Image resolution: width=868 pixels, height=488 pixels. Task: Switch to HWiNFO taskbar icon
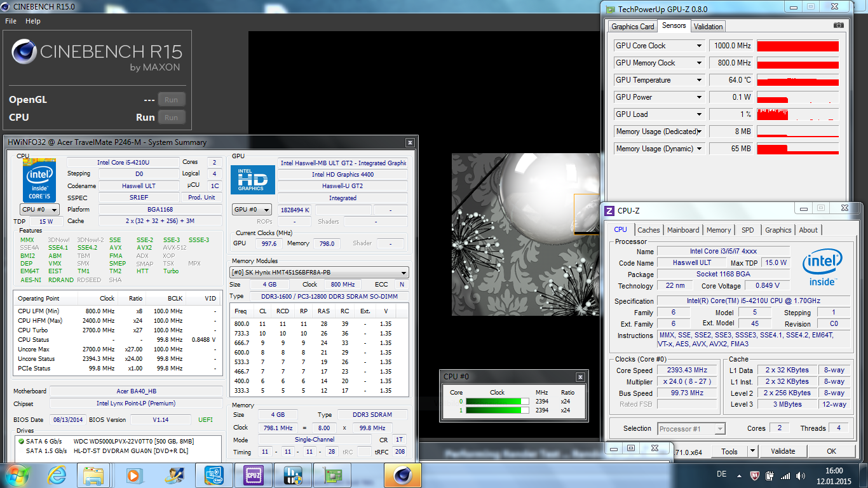[293, 475]
